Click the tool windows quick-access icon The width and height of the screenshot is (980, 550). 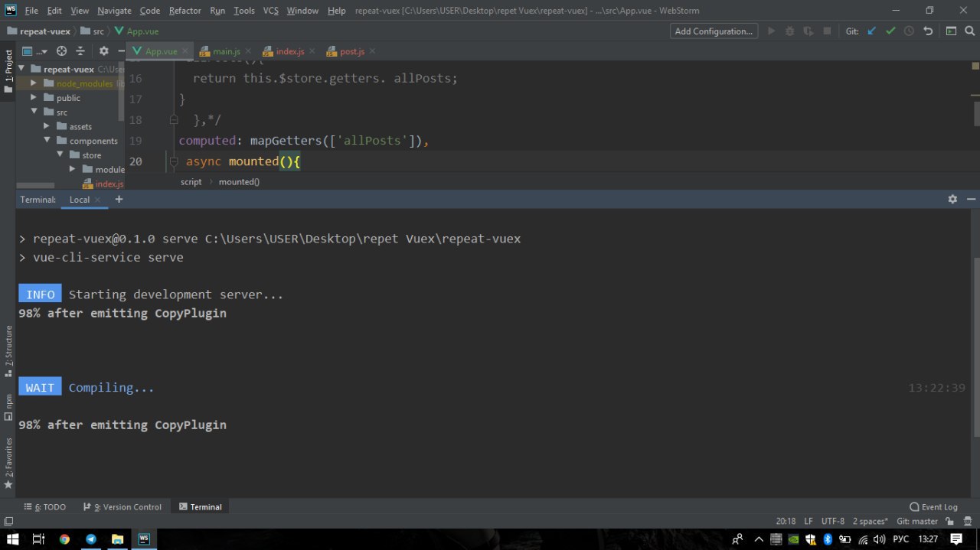coord(8,521)
